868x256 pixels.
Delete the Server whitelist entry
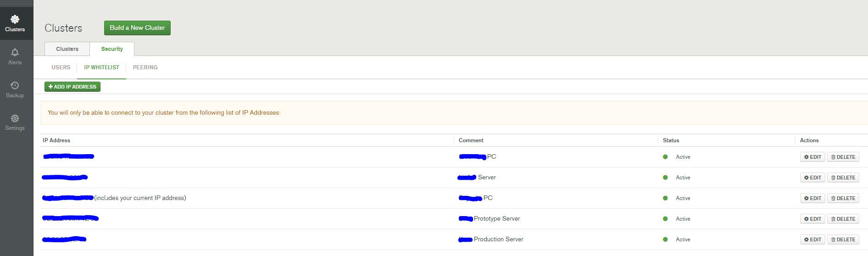pyautogui.click(x=843, y=178)
